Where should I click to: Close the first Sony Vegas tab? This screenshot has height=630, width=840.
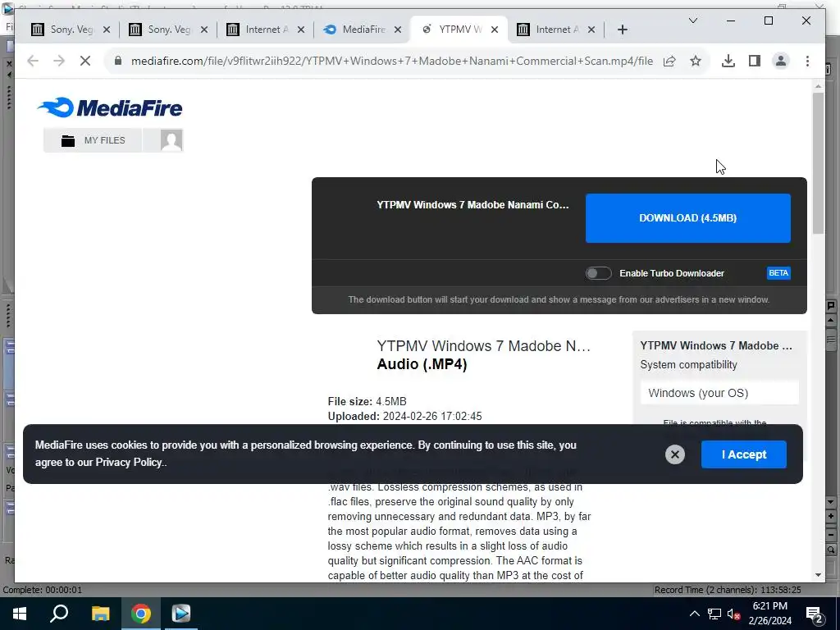107,30
